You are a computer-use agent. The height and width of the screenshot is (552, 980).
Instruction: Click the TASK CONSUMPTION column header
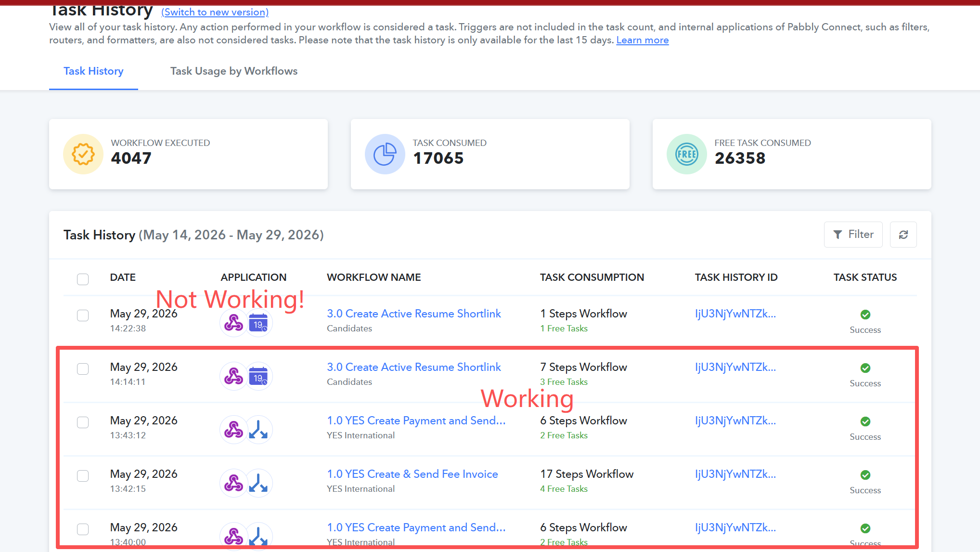[592, 277]
